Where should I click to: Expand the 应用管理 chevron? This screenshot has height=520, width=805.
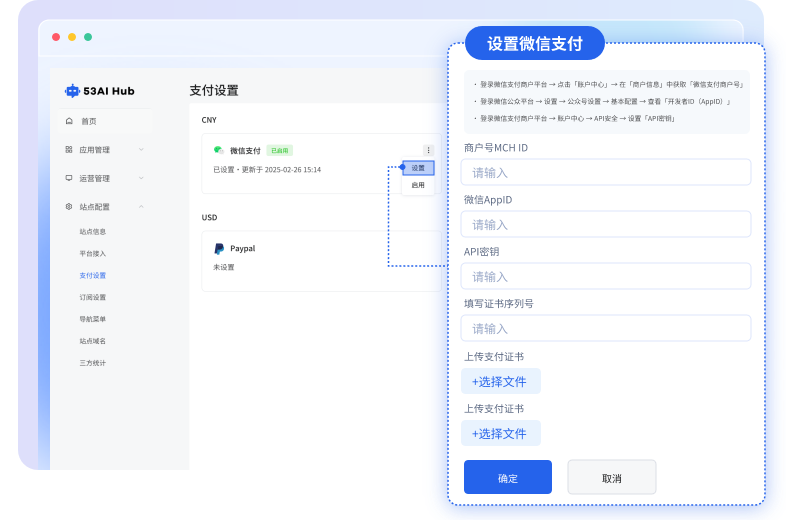(141, 149)
